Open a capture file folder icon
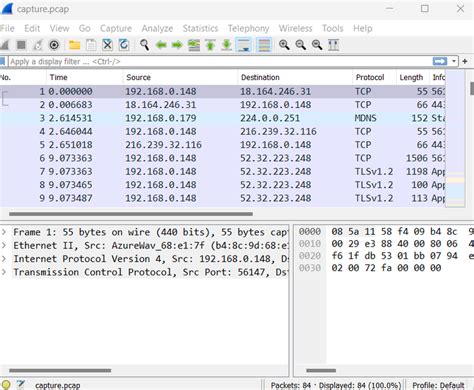Screen dimensions: 474x390 point(74,45)
